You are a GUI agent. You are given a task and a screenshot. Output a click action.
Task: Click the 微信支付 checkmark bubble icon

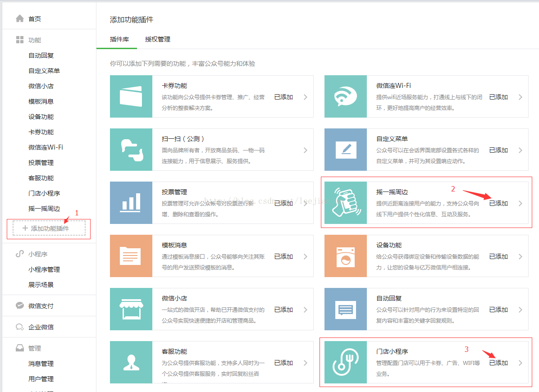[20, 305]
